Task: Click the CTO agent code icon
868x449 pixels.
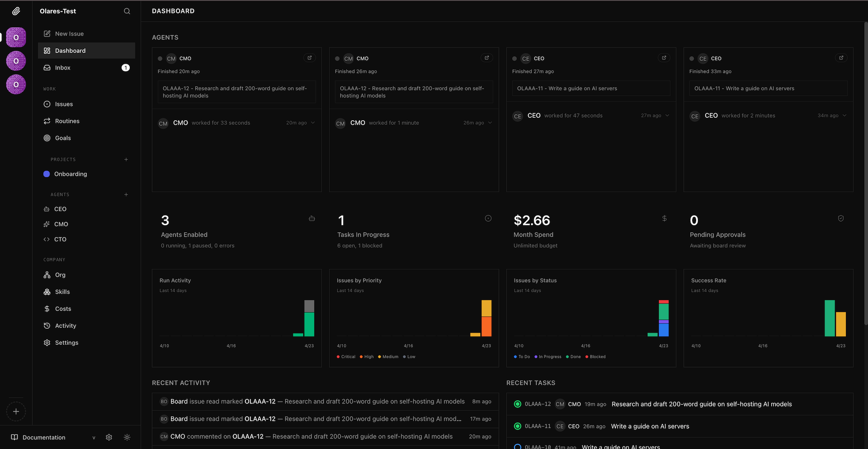Action: pos(47,239)
